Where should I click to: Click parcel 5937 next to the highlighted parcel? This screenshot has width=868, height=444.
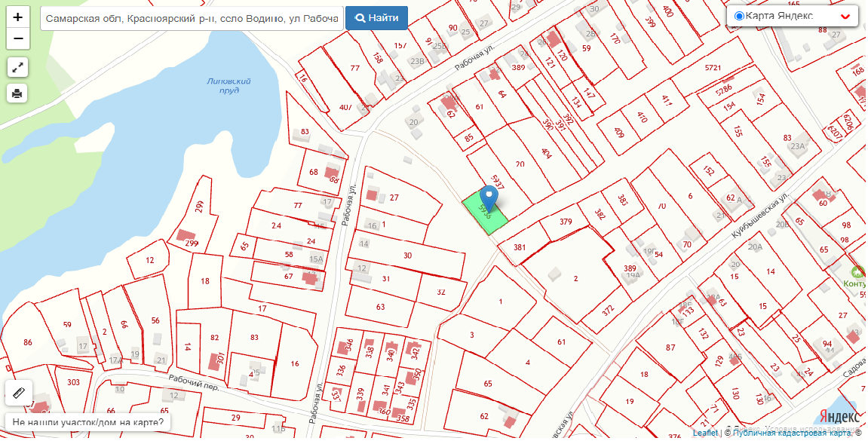pos(497,181)
